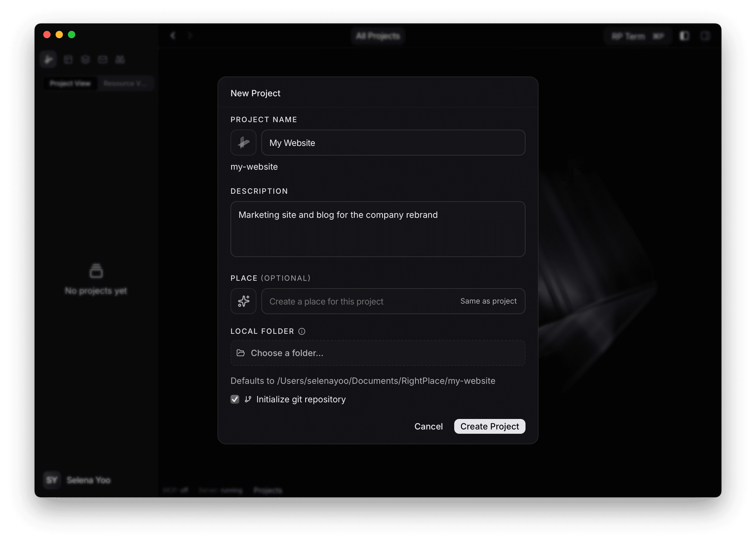
Task: Click the sparkle icon next to the Place field
Action: [x=243, y=301]
